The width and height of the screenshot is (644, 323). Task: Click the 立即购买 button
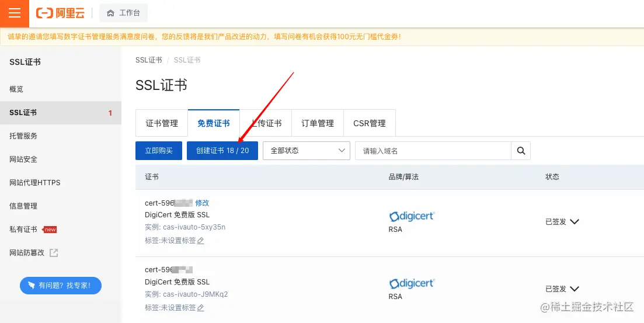click(x=159, y=151)
